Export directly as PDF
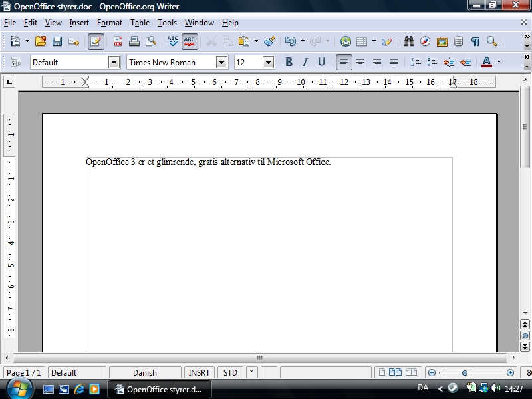Screen dimensions: 532x399 [118, 41]
